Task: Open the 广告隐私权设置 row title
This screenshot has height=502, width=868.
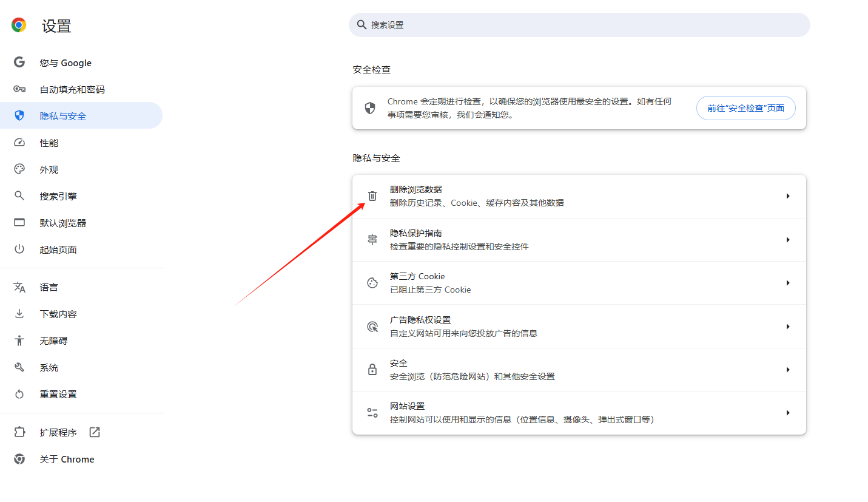Action: tap(420, 320)
